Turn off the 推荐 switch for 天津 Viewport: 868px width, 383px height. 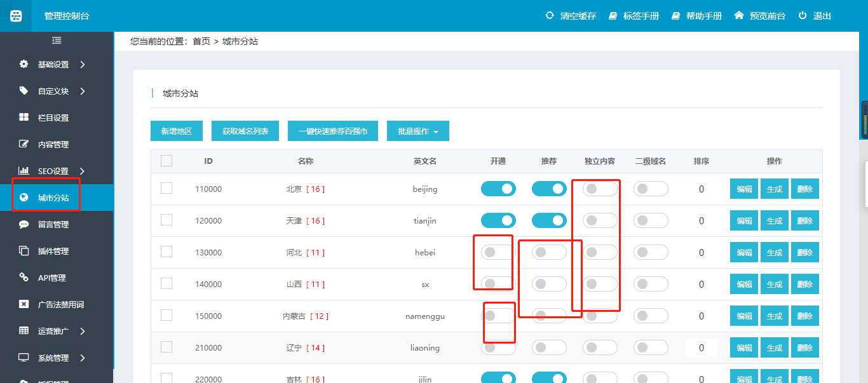click(549, 220)
